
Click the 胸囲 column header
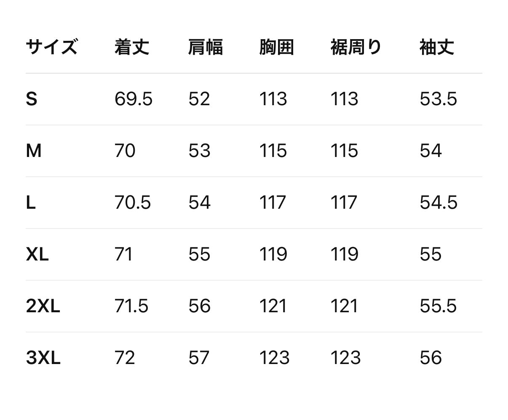[276, 47]
